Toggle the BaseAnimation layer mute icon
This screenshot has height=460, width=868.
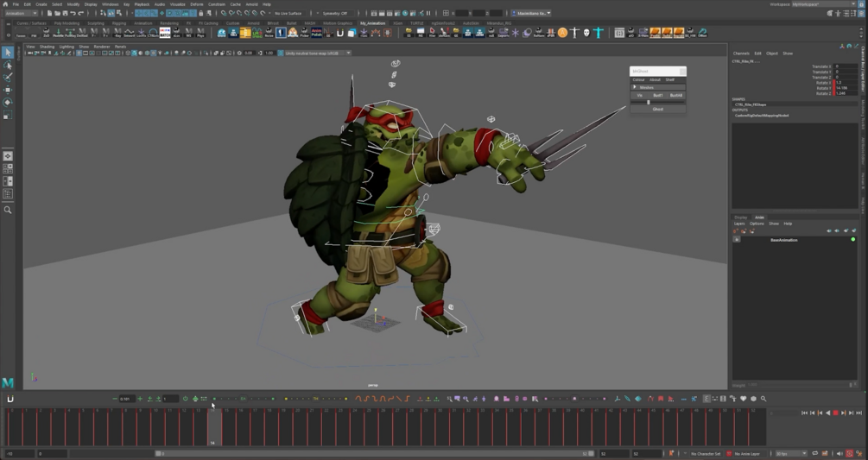tap(736, 239)
